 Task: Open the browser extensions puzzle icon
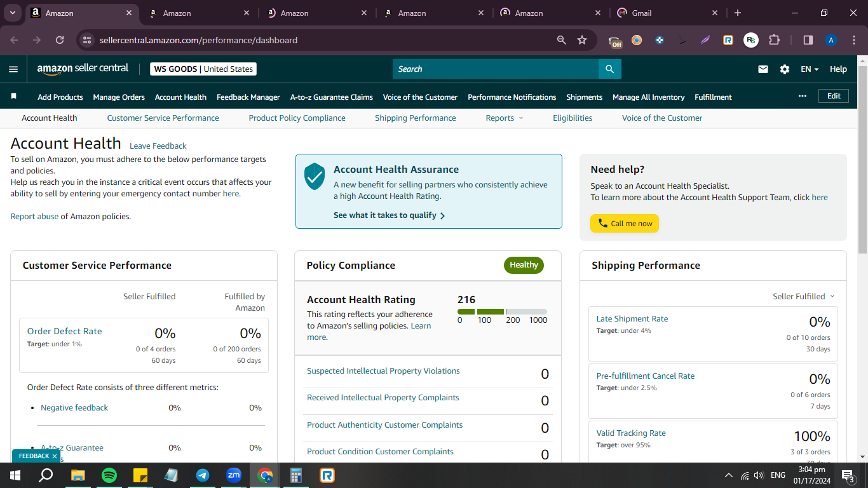coord(774,40)
